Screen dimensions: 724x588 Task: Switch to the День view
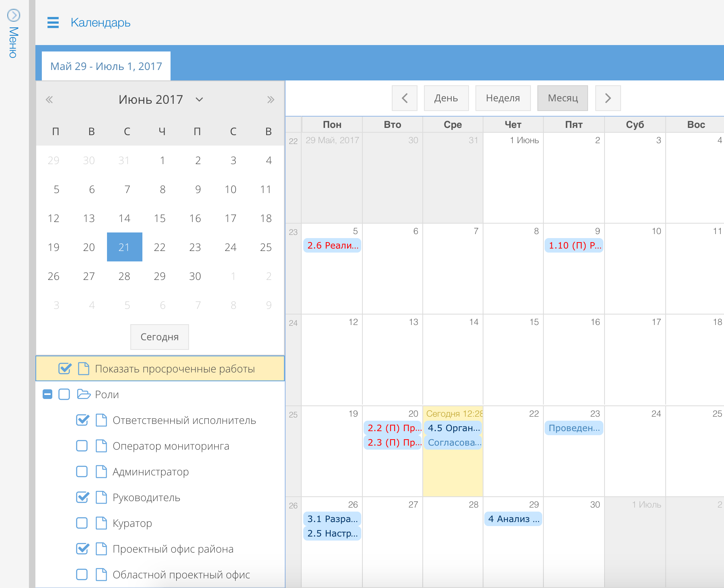point(446,98)
